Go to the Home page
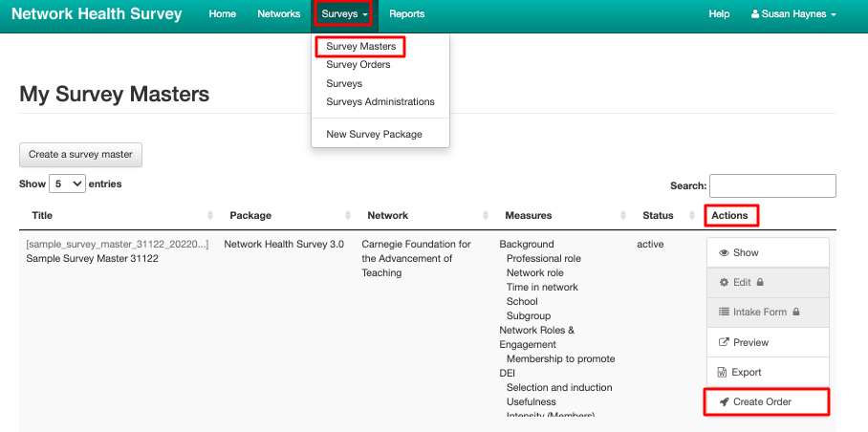 222,14
